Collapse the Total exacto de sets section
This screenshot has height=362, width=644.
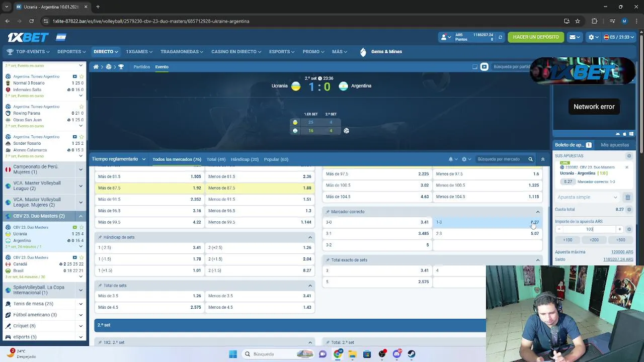pos(538,260)
